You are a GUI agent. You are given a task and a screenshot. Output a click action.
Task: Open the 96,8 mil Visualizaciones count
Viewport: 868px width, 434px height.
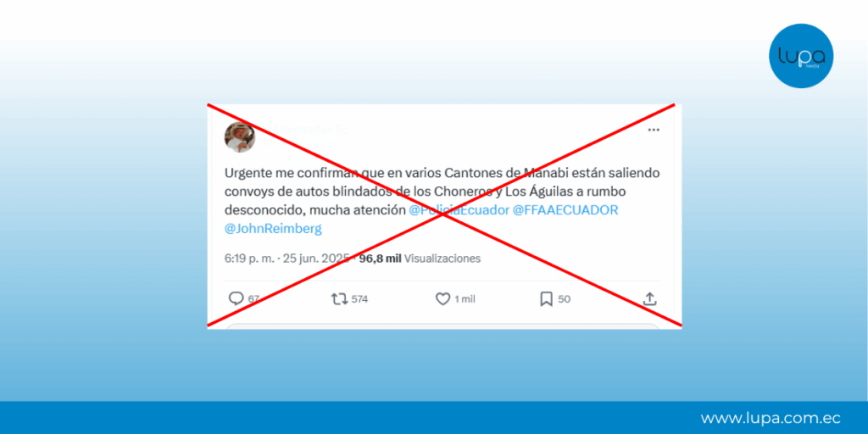pos(420,259)
